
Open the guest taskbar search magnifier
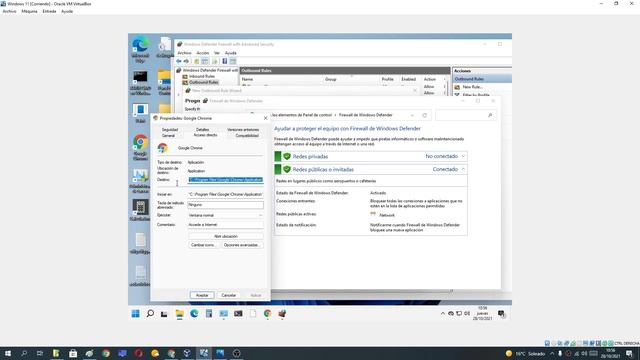pyautogui.click(x=150, y=313)
